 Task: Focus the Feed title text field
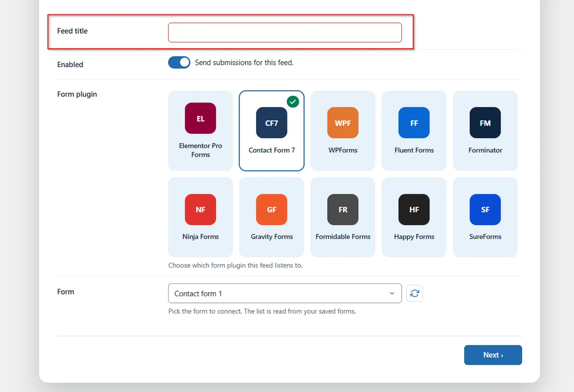click(285, 32)
